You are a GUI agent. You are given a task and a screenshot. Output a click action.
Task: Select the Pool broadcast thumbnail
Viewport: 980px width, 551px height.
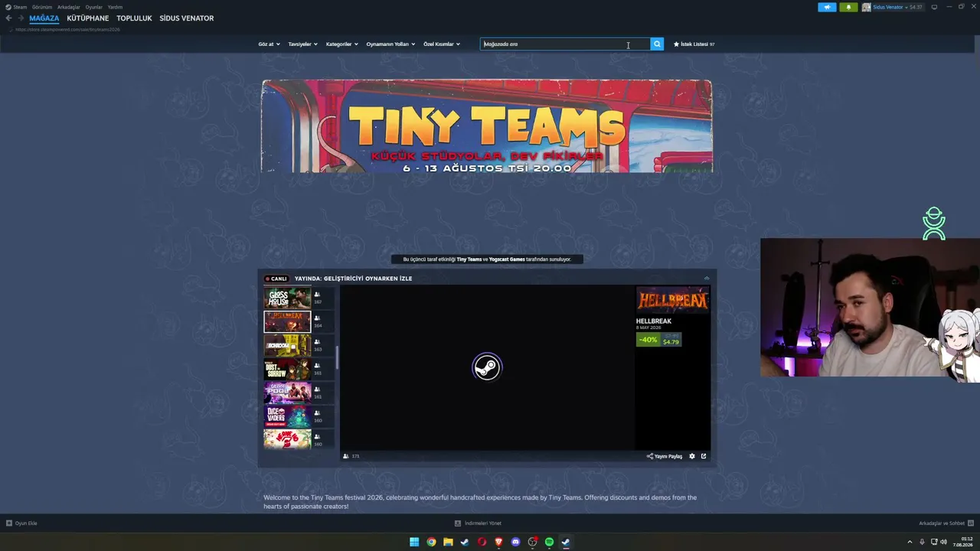[x=287, y=393]
